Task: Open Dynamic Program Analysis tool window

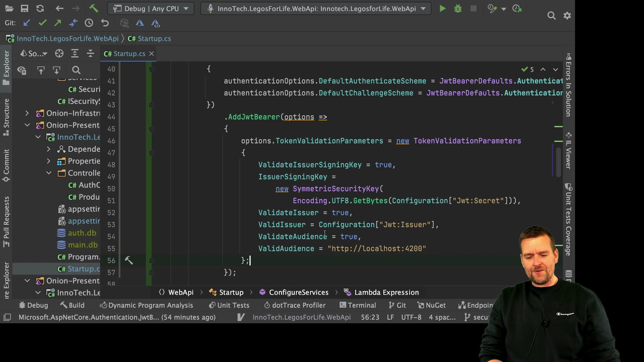Action: 146,305
